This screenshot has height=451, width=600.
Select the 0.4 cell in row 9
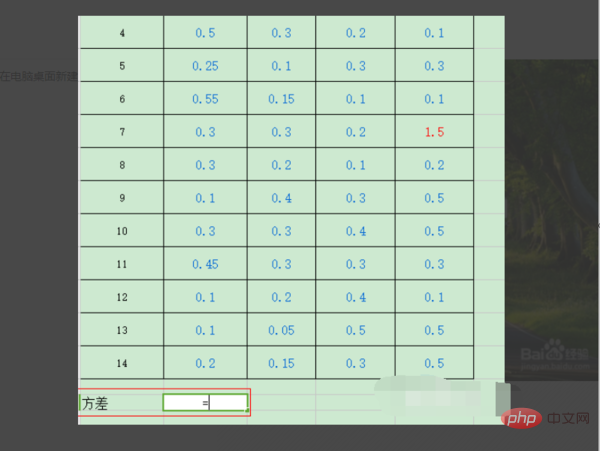pyautogui.click(x=281, y=197)
